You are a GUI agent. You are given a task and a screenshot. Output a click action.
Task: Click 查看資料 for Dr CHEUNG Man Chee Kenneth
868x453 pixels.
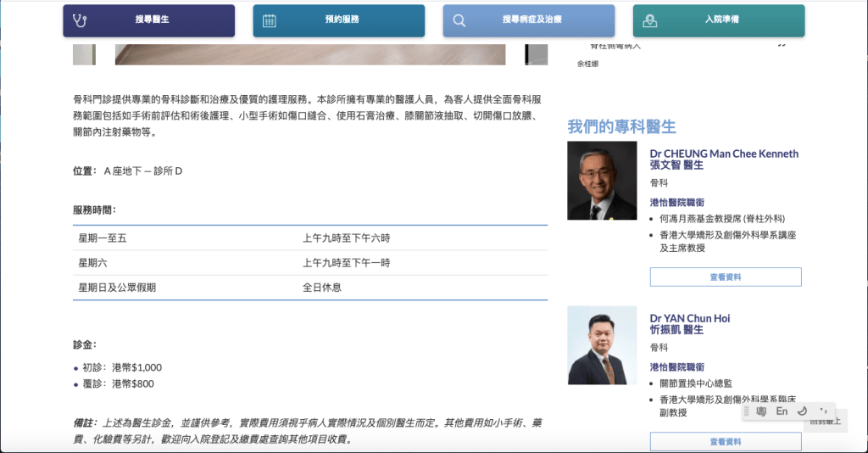(x=725, y=277)
